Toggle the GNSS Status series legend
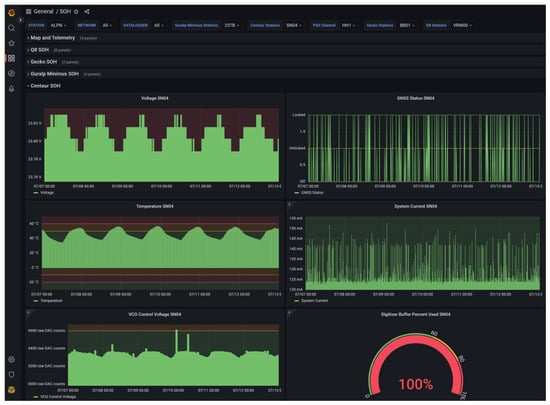This screenshot has width=550, height=405. (312, 193)
